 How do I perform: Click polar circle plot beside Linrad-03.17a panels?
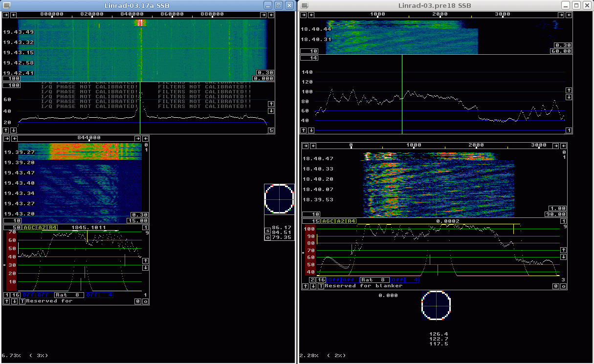(279, 199)
